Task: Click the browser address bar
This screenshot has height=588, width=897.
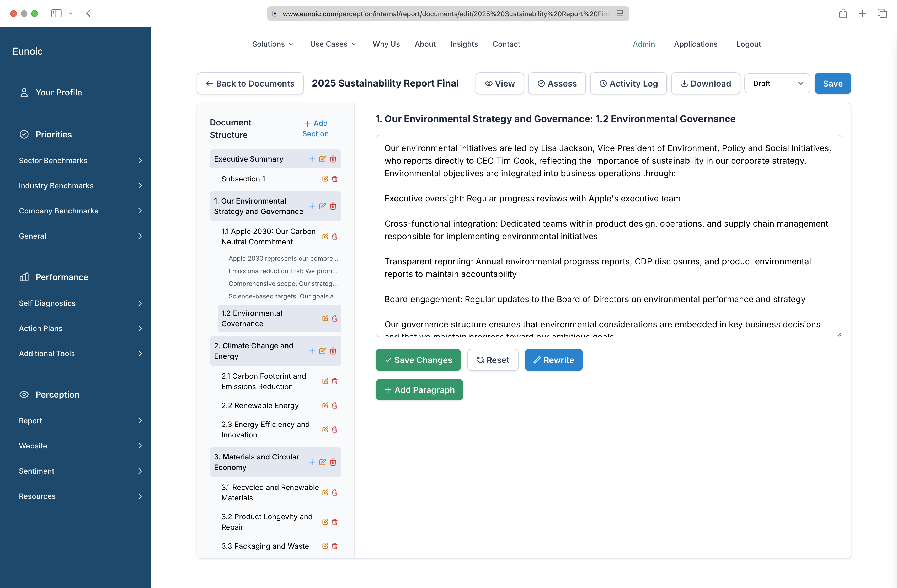Action: click(448, 14)
